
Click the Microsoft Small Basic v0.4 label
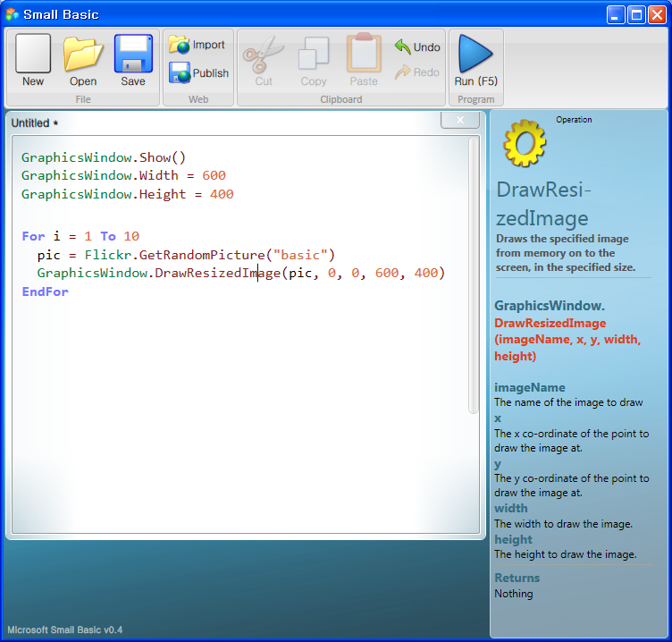pyautogui.click(x=64, y=629)
